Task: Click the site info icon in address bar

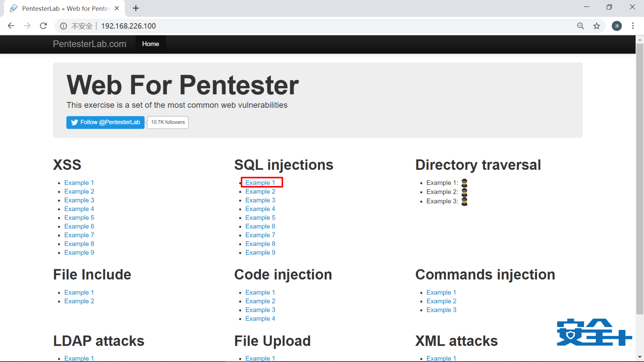Action: point(63,26)
